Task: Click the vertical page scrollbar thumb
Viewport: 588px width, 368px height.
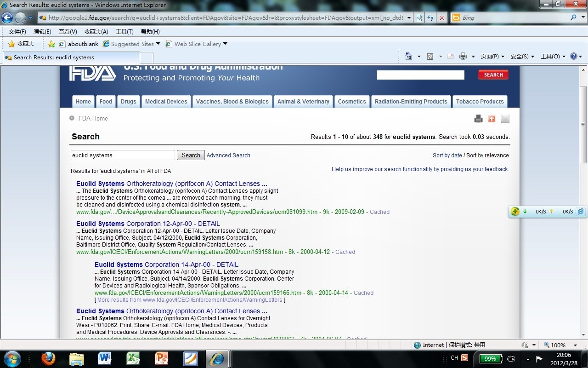Action: 583,124
